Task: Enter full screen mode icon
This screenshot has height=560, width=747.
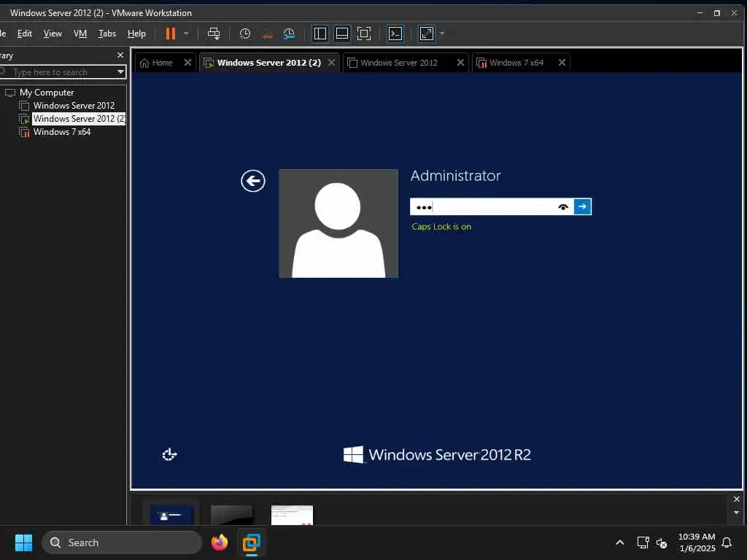Action: (x=364, y=34)
